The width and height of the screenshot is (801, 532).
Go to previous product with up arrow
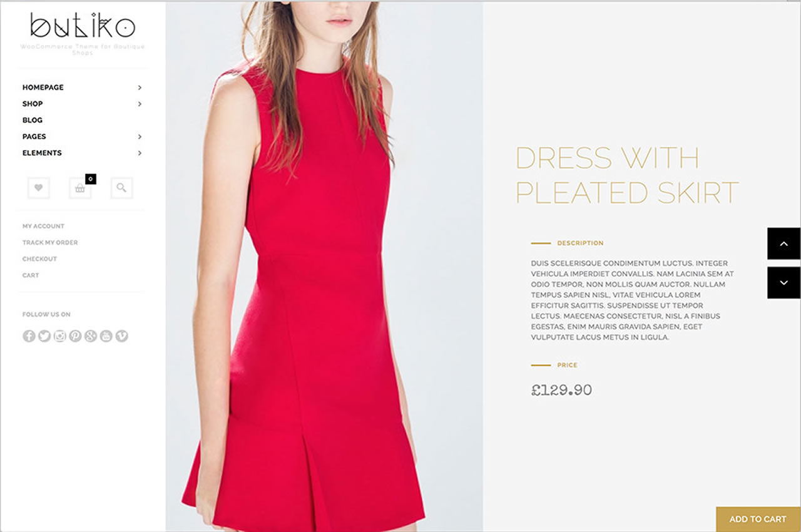(x=784, y=243)
